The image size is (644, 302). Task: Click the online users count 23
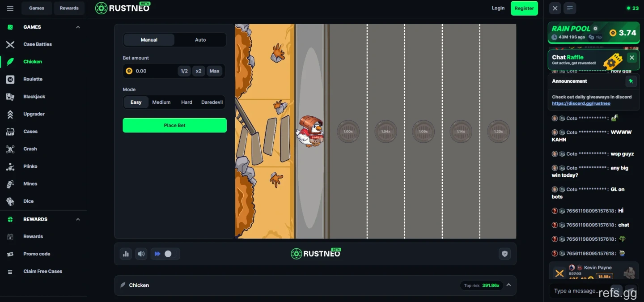tap(633, 8)
